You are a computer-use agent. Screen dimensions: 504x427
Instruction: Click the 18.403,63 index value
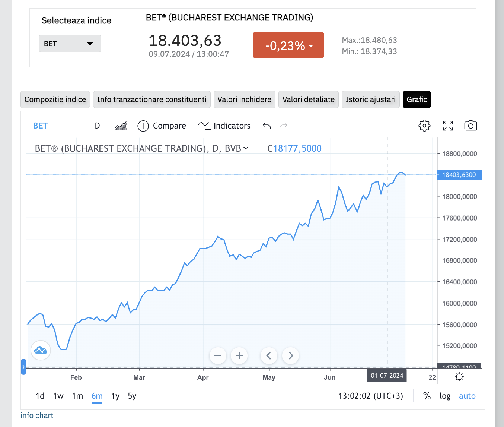[x=185, y=40]
